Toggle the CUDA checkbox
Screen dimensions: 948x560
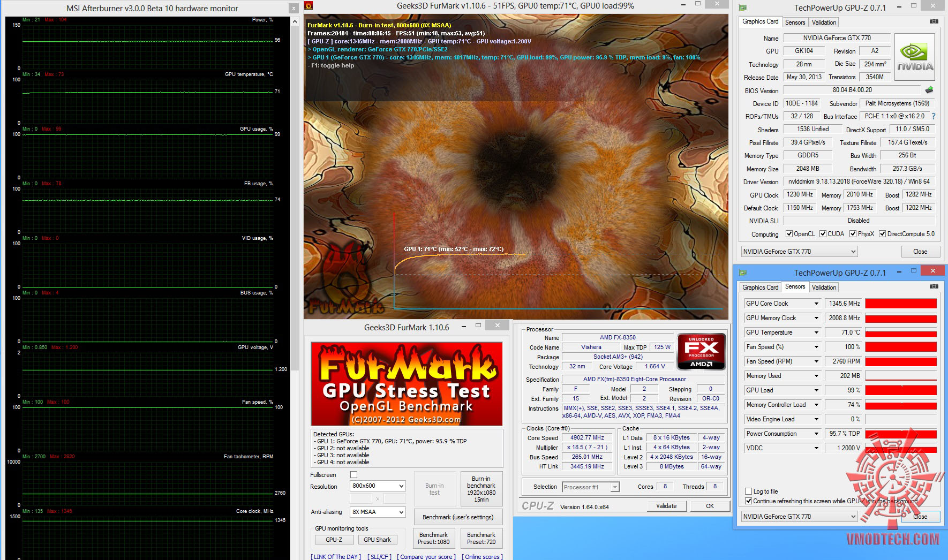(823, 234)
